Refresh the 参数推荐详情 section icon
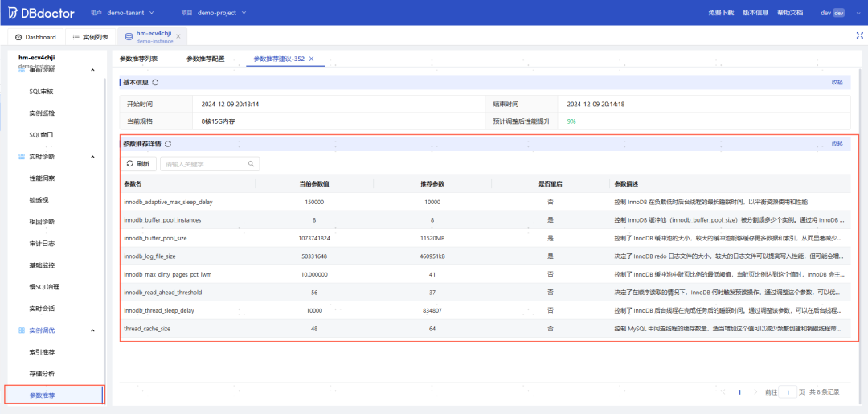This screenshot has width=868, height=414. point(168,144)
